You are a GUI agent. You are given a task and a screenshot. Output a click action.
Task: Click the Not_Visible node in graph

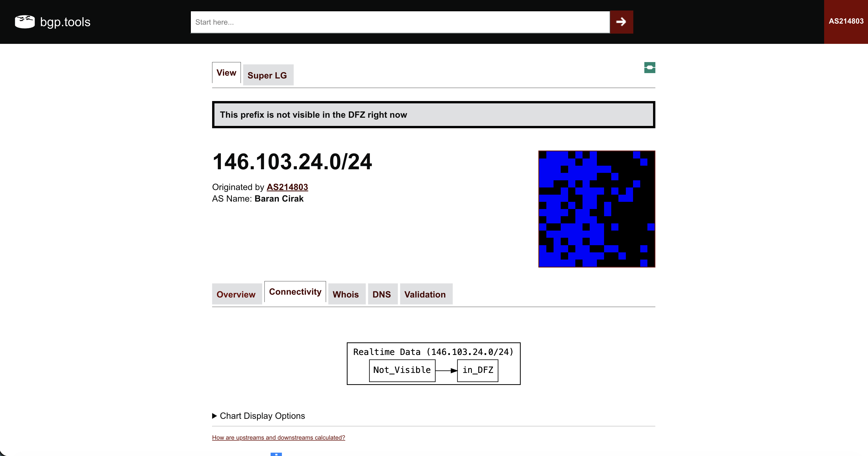[402, 370]
